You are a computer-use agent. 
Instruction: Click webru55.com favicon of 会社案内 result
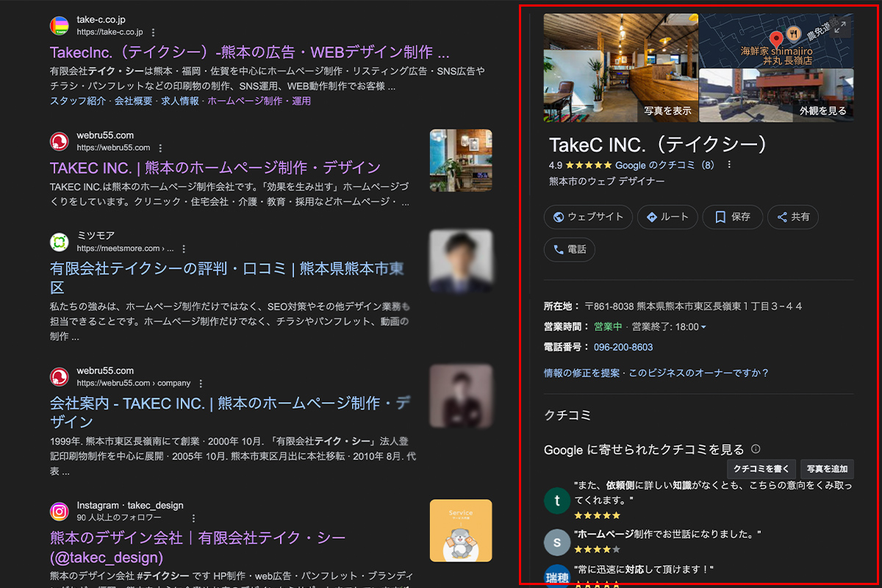coord(60,377)
